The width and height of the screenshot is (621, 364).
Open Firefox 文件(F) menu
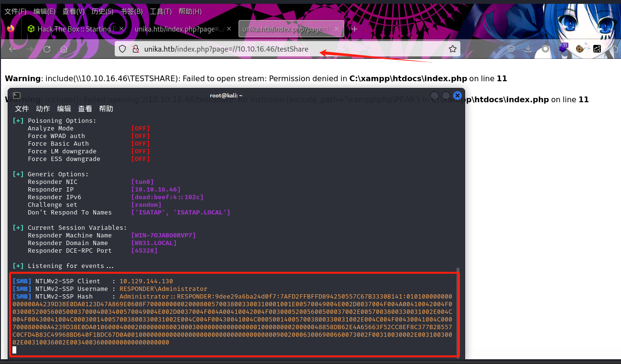point(15,11)
